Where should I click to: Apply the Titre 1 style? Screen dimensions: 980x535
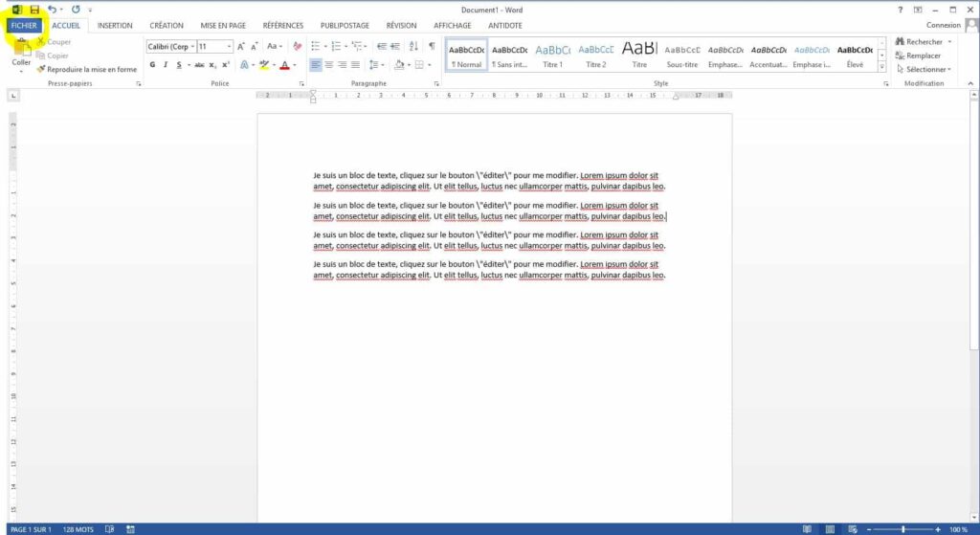(553, 55)
